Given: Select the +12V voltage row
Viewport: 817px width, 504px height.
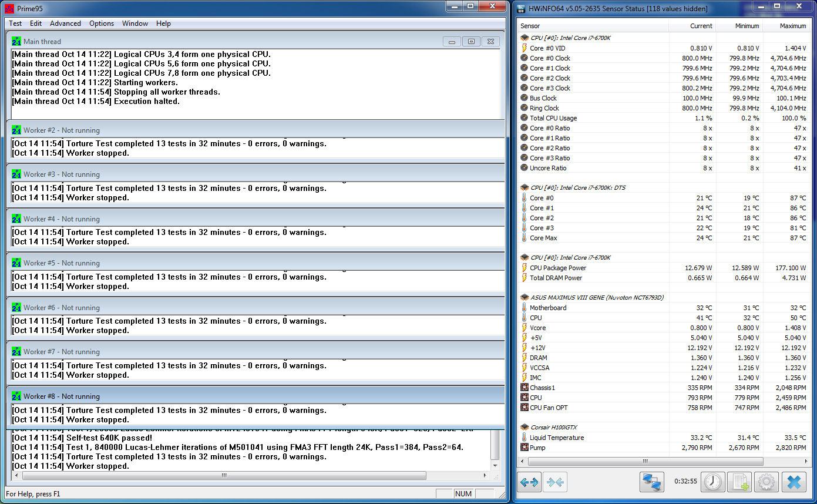Looking at the screenshot, I should click(x=664, y=348).
